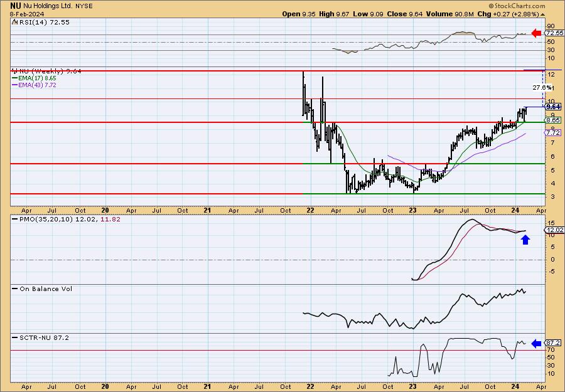Click year 24 on the price panel date axis
Screen dimensions: 565x392
pyautogui.click(x=515, y=210)
